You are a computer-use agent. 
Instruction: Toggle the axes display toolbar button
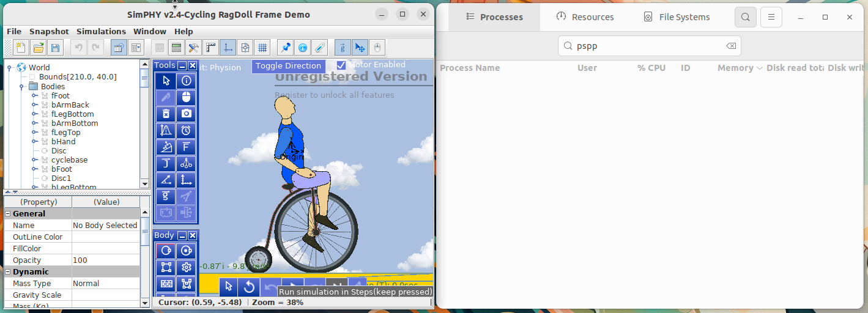pos(228,48)
